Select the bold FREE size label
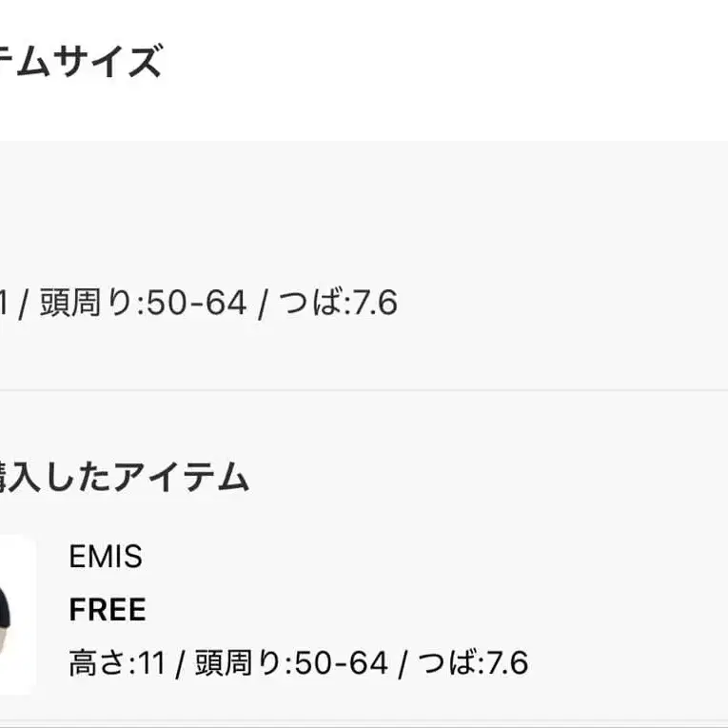The width and height of the screenshot is (728, 728). [108, 610]
